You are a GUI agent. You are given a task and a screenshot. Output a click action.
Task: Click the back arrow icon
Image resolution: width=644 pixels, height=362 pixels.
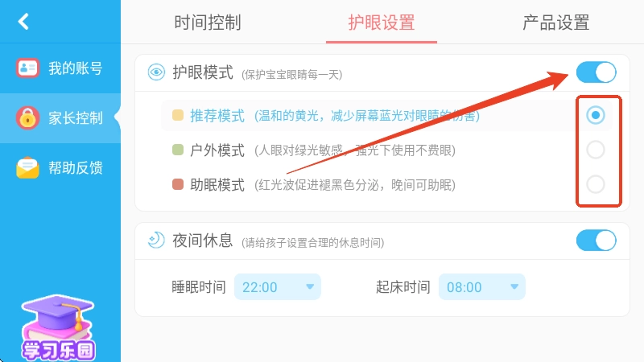[x=23, y=22]
